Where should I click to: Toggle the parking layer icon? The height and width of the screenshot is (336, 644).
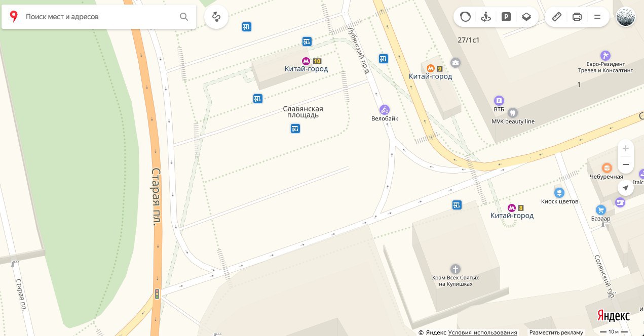(506, 17)
